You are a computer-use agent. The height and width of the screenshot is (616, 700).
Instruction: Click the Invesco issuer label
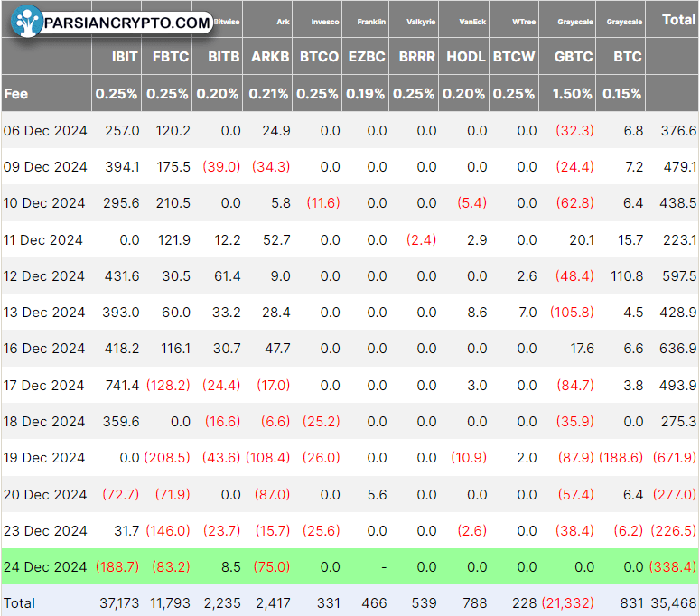[x=325, y=22]
